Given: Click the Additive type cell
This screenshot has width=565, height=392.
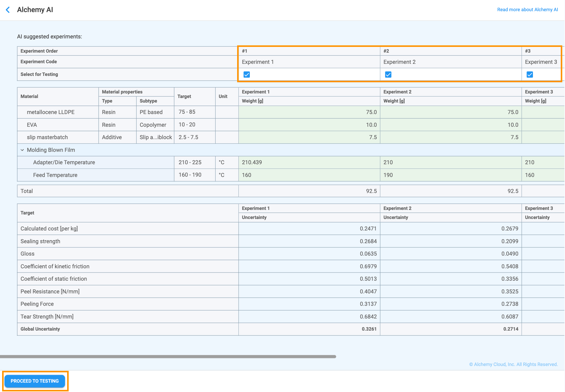Looking at the screenshot, I should pos(118,137).
